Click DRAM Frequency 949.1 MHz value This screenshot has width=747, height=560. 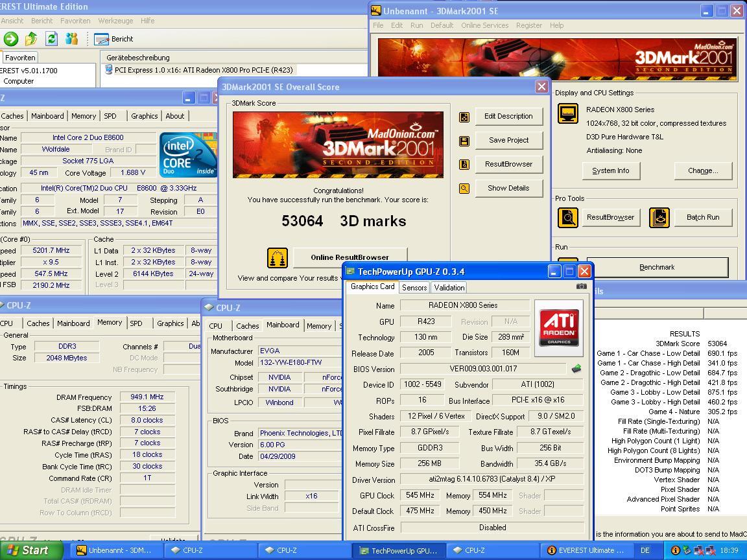tap(147, 397)
